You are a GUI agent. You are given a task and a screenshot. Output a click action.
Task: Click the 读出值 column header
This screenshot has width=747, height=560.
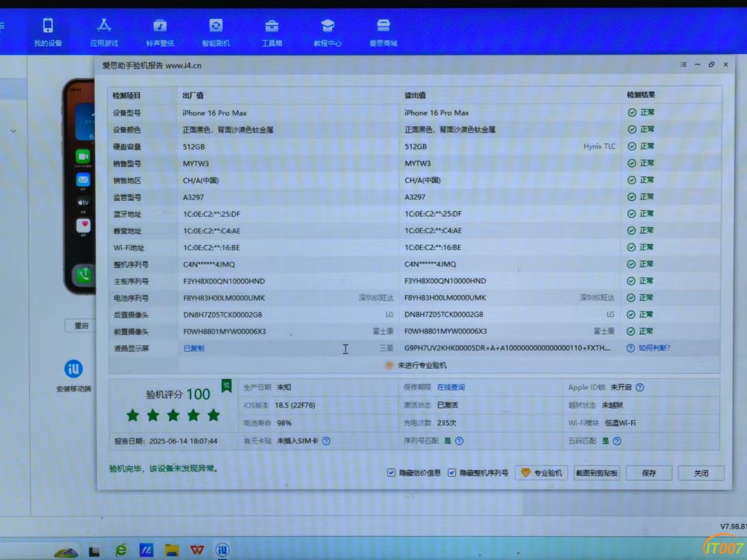tap(415, 95)
